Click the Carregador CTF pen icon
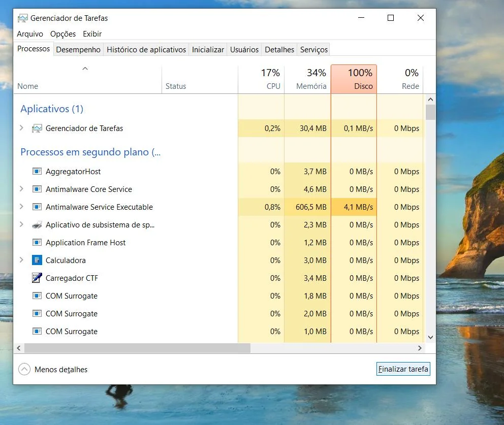Image resolution: width=504 pixels, height=425 pixels. coord(37,278)
